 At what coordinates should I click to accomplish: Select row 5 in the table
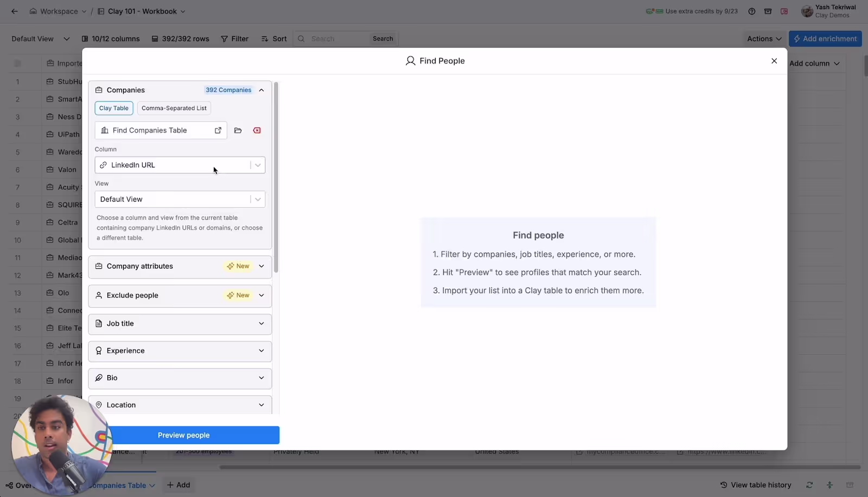[17, 153]
